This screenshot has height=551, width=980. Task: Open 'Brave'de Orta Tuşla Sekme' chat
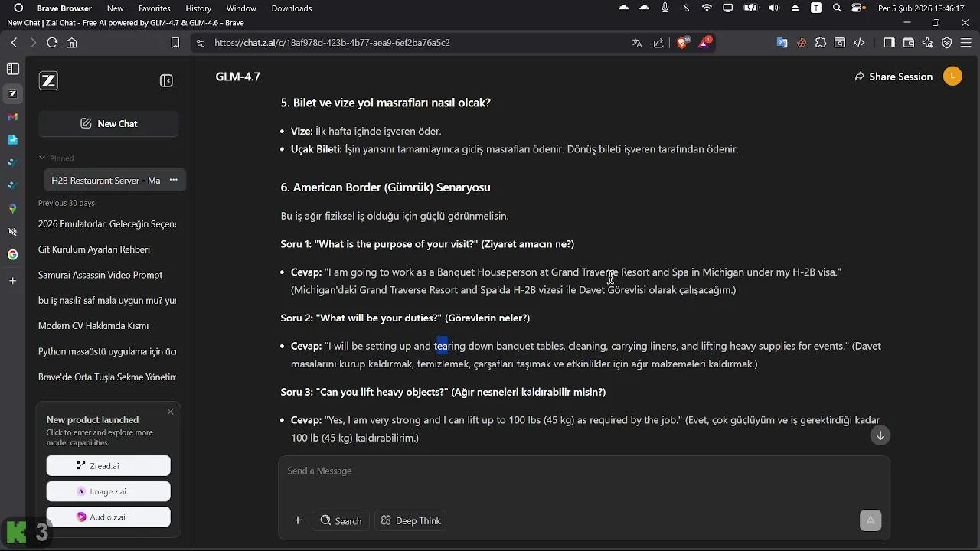coord(107,377)
